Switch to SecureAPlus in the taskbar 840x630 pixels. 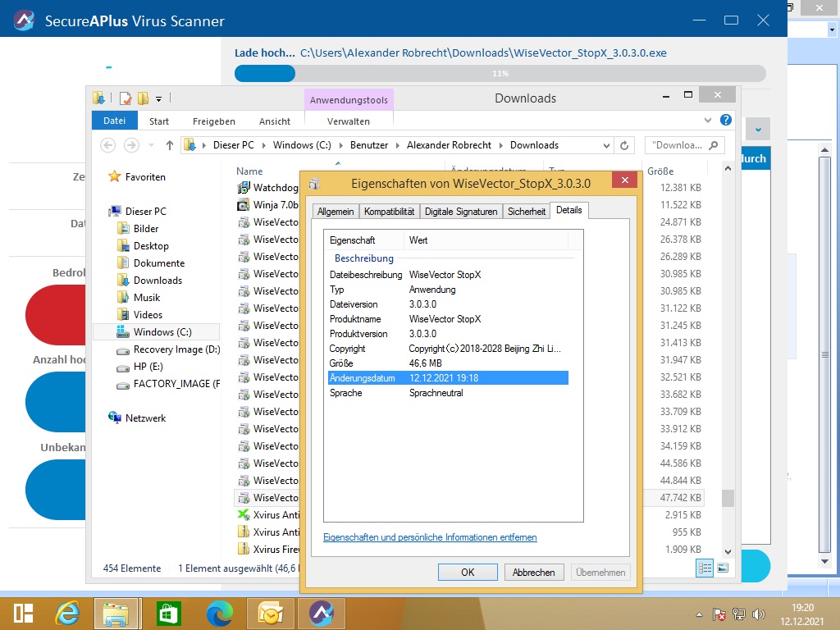pyautogui.click(x=322, y=614)
